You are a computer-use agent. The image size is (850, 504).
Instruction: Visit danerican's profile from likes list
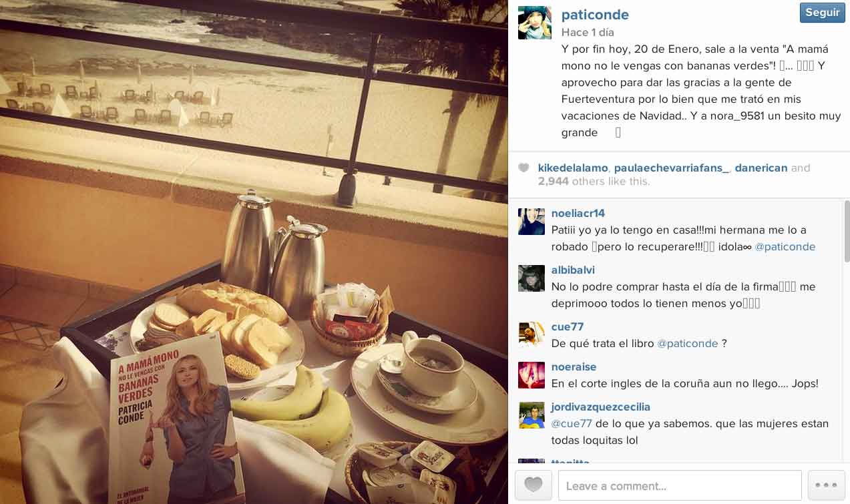coord(761,168)
